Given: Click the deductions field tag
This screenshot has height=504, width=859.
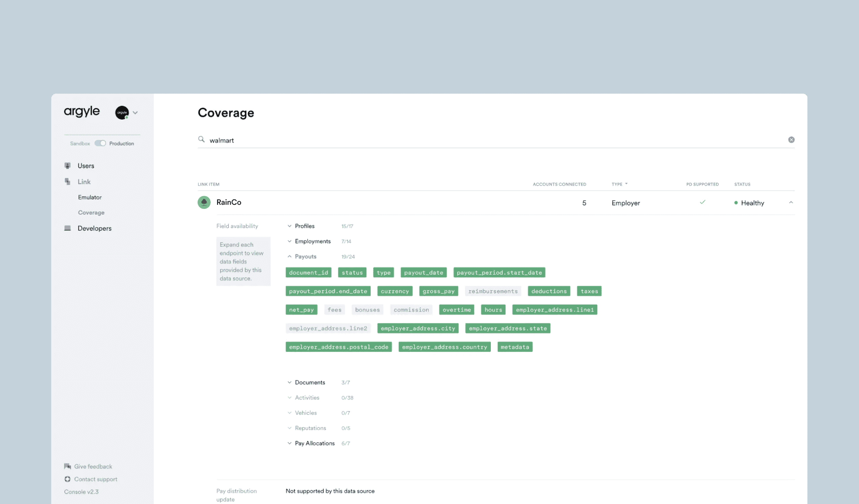Looking at the screenshot, I should 549,291.
